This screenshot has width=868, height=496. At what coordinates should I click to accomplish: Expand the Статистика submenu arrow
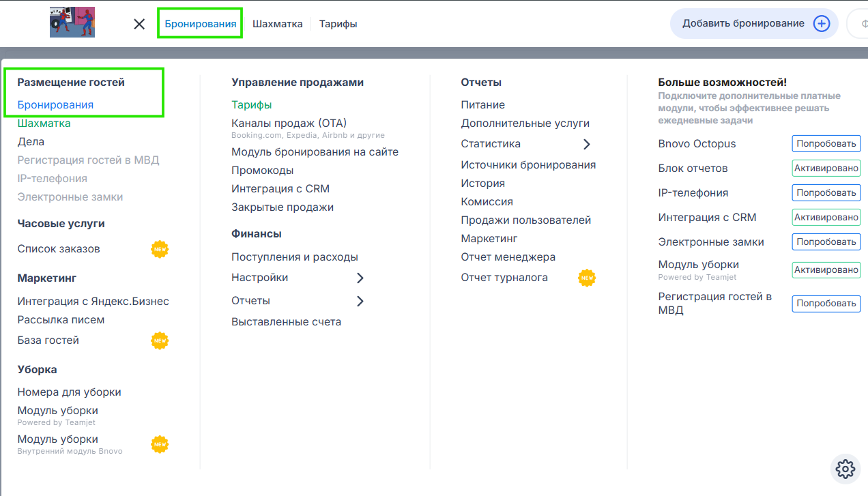point(586,144)
